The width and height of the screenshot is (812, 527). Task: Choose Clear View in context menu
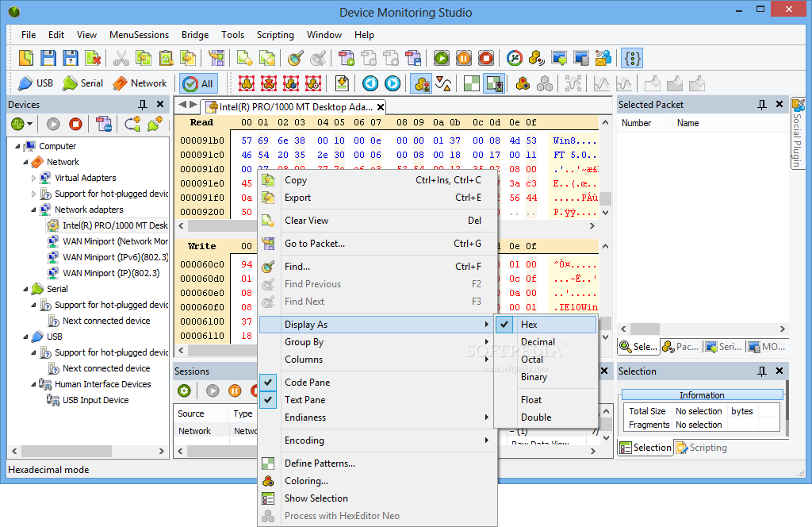pos(378,220)
